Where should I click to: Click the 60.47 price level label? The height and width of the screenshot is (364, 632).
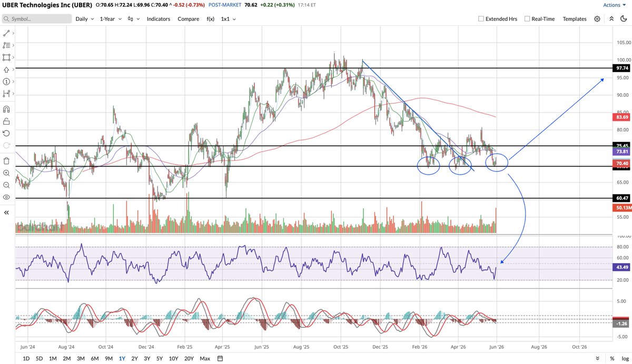622,198
